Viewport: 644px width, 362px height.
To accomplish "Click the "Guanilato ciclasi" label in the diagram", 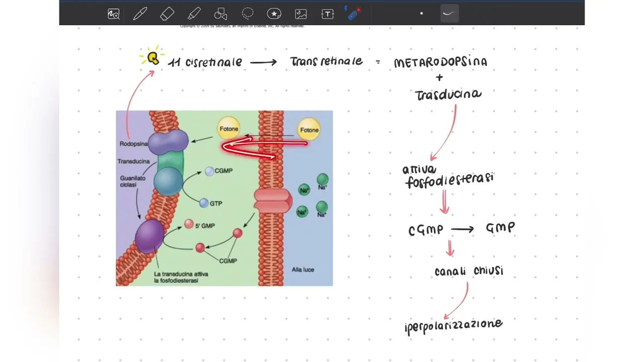I will (133, 182).
